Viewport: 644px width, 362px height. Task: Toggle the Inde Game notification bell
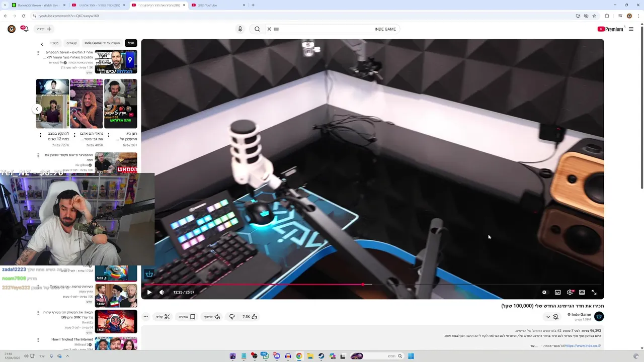coord(556,317)
